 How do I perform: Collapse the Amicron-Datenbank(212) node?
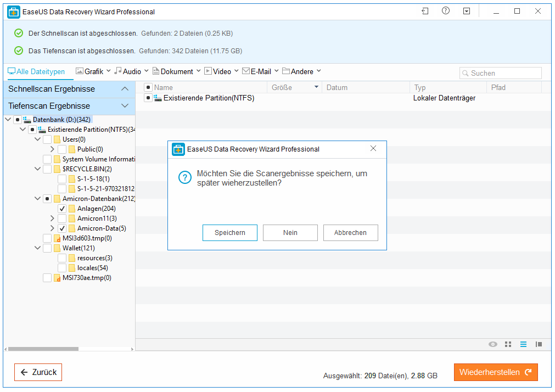(x=37, y=199)
